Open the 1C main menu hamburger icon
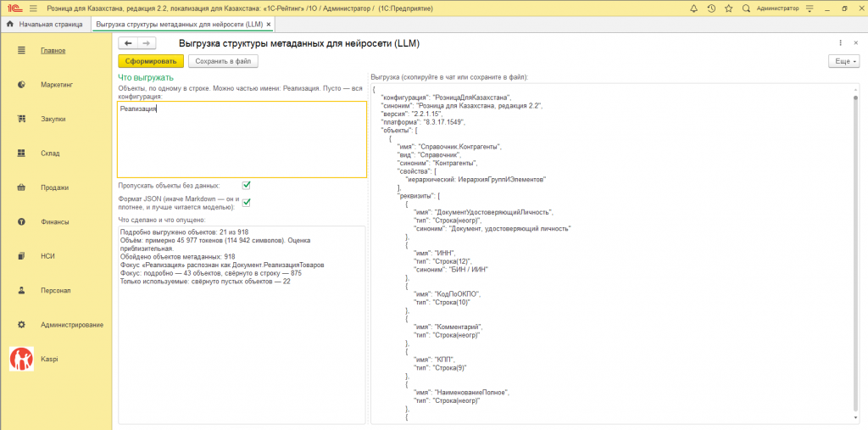 (x=33, y=8)
